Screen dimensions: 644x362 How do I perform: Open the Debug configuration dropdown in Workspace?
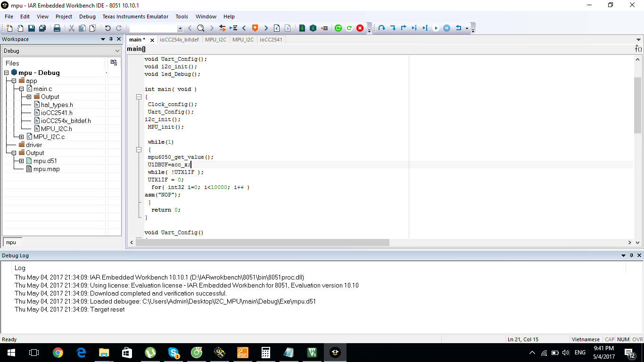pos(117,51)
